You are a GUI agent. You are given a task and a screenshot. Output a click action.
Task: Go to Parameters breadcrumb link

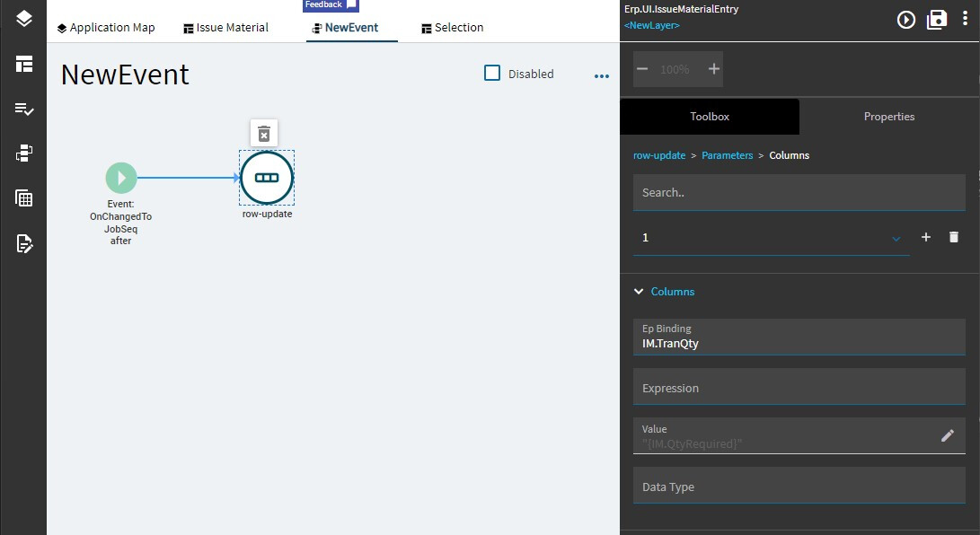click(x=727, y=155)
